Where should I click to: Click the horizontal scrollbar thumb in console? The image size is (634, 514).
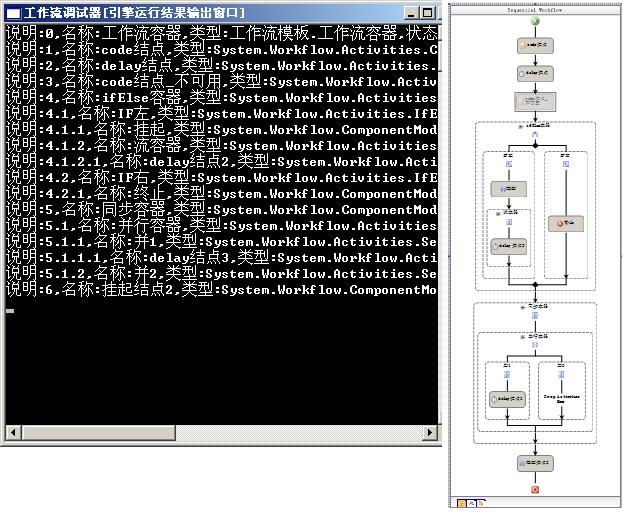pyautogui.click(x=98, y=432)
